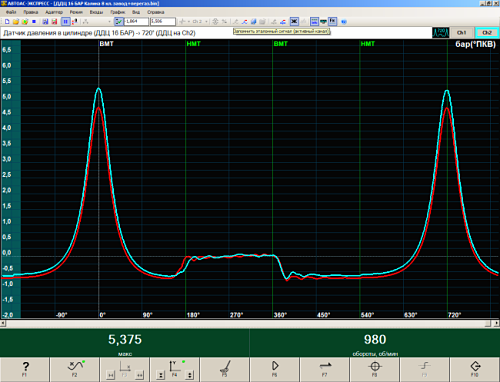Open the Файл menu
Image resolution: width=500 pixels, height=382 pixels.
coord(11,12)
